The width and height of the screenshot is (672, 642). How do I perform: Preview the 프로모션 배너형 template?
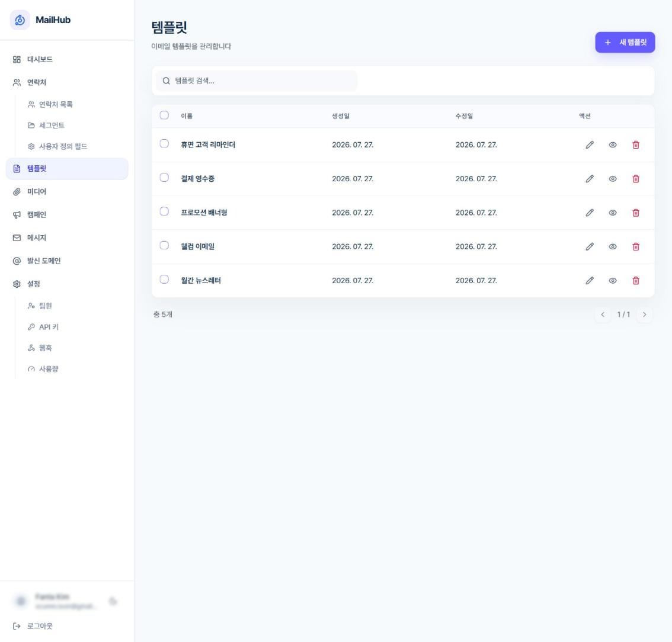point(613,213)
